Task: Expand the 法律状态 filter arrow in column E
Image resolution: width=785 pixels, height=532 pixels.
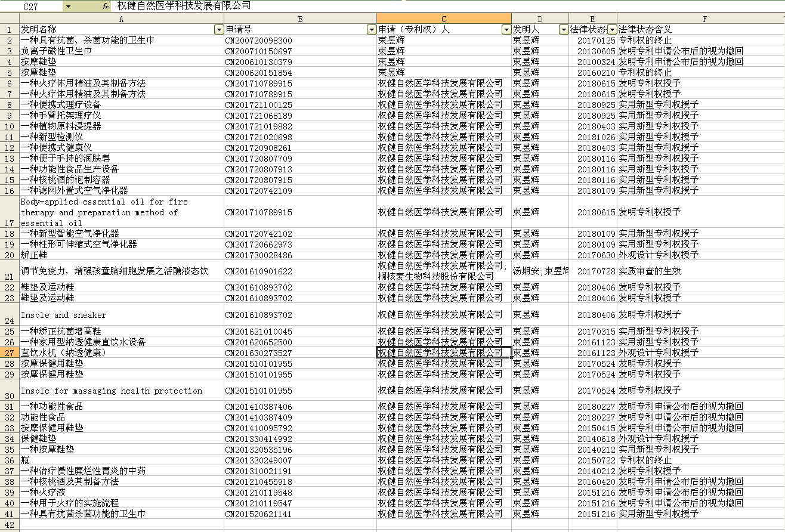Action: click(x=611, y=30)
